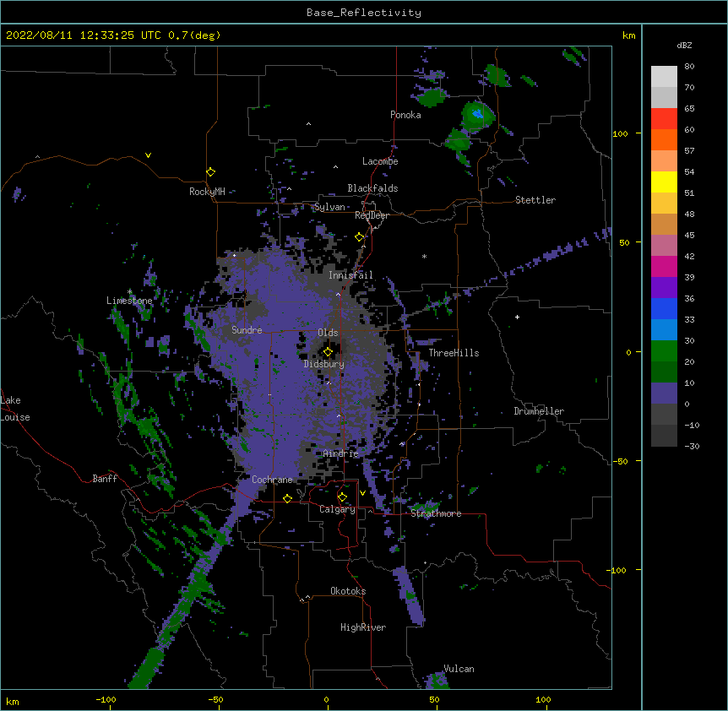Click the -100 tick on vertical axis
The height and width of the screenshot is (711, 728).
(617, 570)
